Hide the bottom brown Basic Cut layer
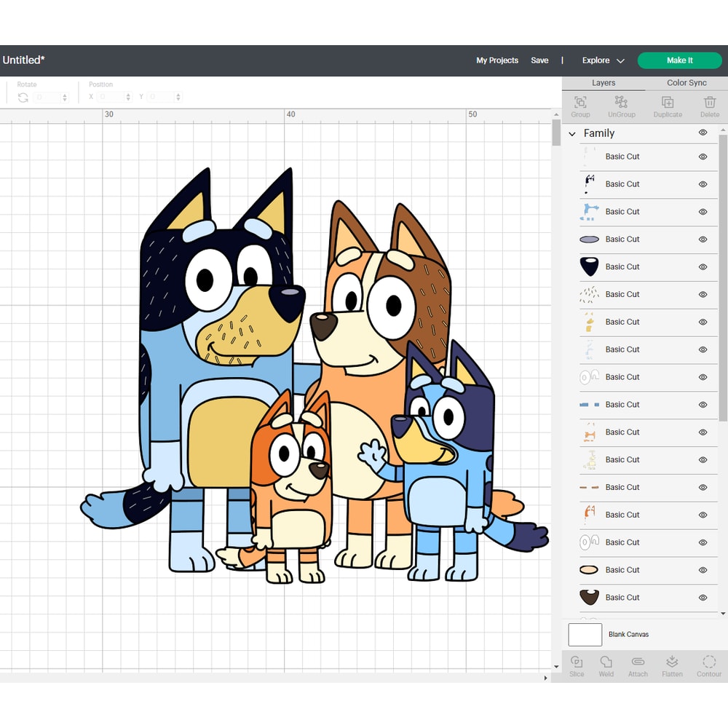This screenshot has height=728, width=728. pos(703,598)
